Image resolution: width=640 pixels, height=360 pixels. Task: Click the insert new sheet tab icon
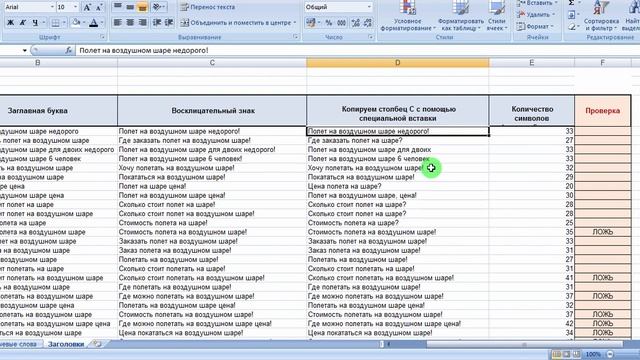[x=97, y=344]
